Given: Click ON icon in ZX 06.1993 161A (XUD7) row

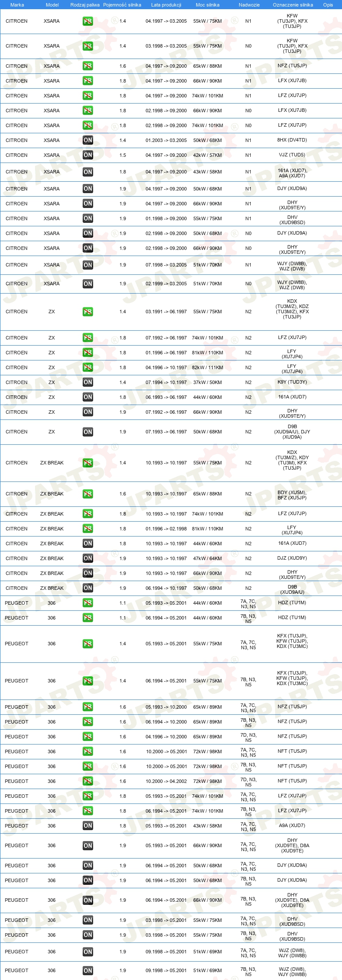Looking at the screenshot, I should tap(88, 397).
